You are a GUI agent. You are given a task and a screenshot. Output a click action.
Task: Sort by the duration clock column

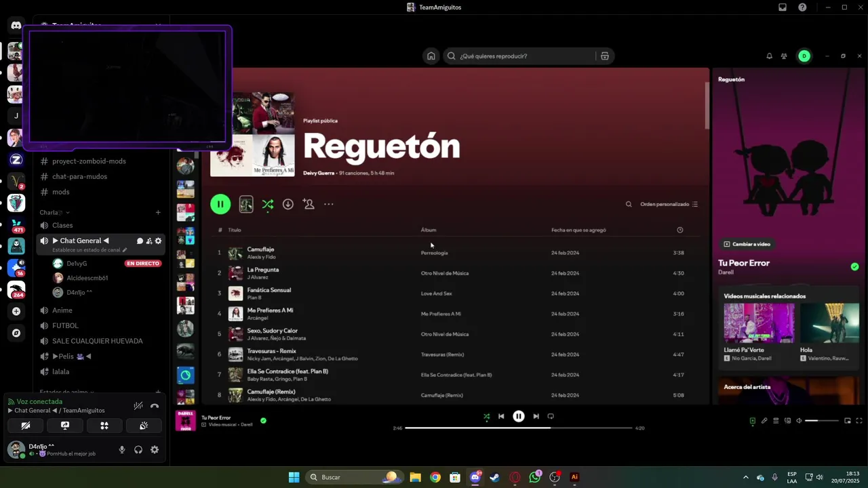pos(680,230)
